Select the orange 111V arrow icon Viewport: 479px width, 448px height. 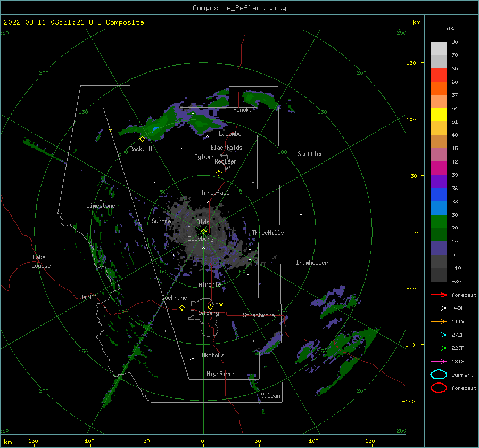(439, 321)
